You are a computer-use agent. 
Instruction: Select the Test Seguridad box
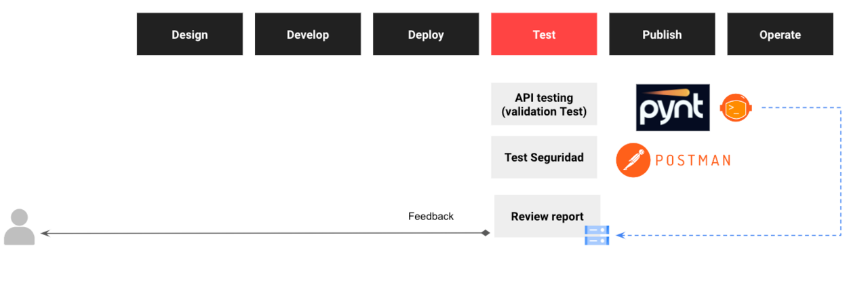[544, 157]
